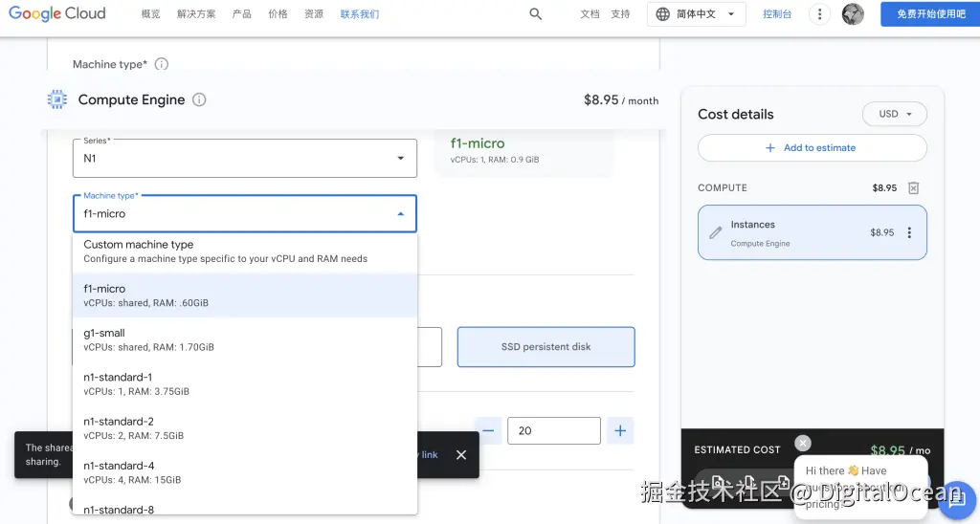Open the user avatar profile menu
Image resolution: width=980 pixels, height=524 pixels.
click(853, 13)
